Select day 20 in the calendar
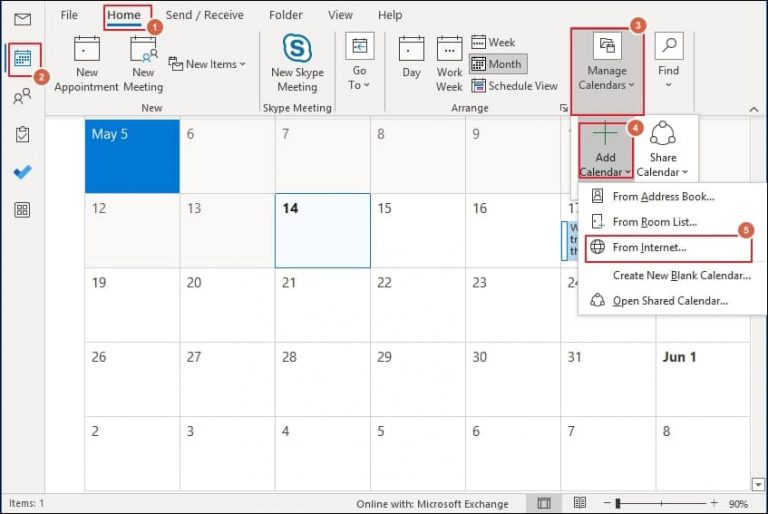This screenshot has width=768, height=514. click(x=227, y=305)
